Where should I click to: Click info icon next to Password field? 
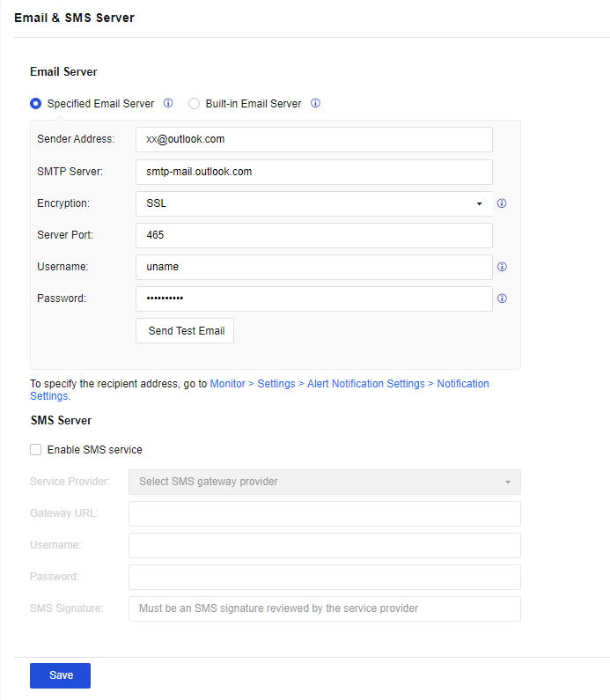(502, 298)
